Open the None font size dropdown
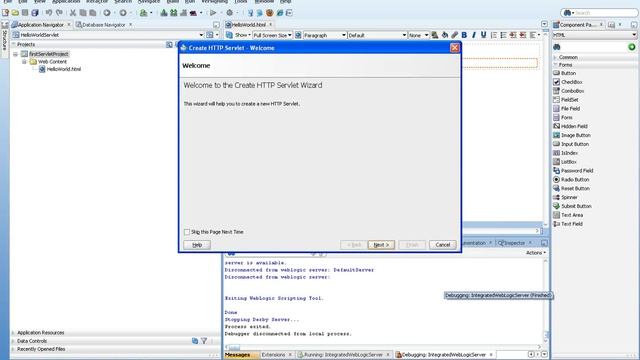The height and width of the screenshot is (360, 640). (x=418, y=35)
